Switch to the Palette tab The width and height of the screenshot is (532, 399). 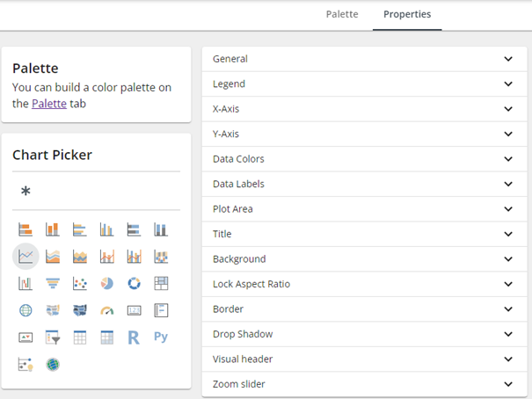pos(342,14)
